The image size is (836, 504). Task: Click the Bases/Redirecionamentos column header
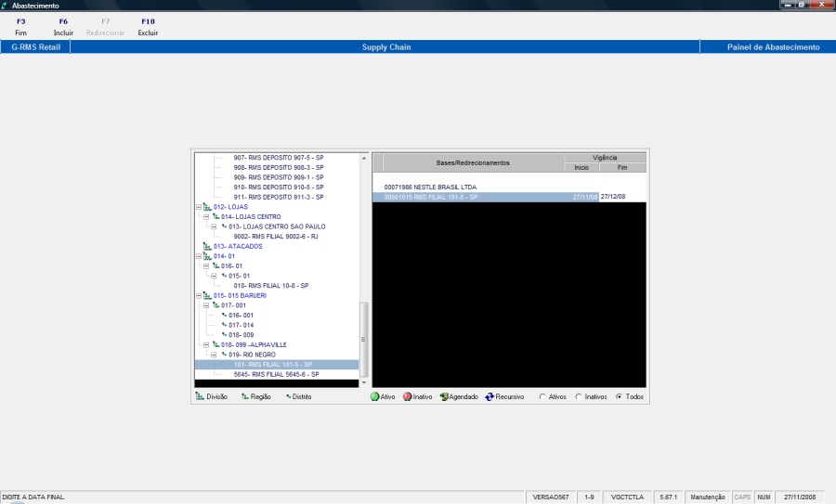[x=473, y=162]
